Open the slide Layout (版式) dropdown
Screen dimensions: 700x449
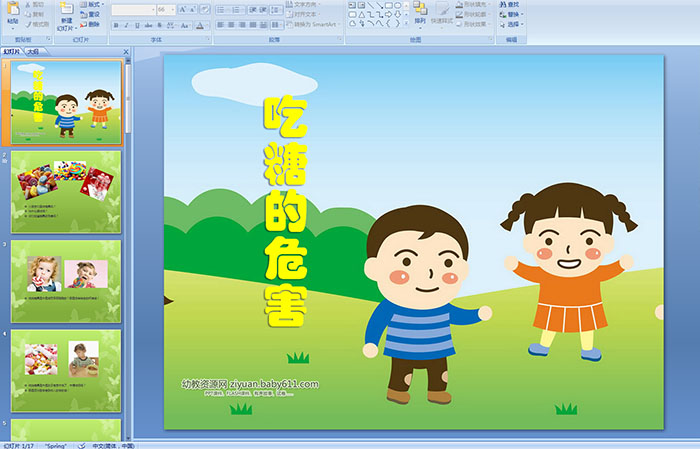pyautogui.click(x=92, y=4)
